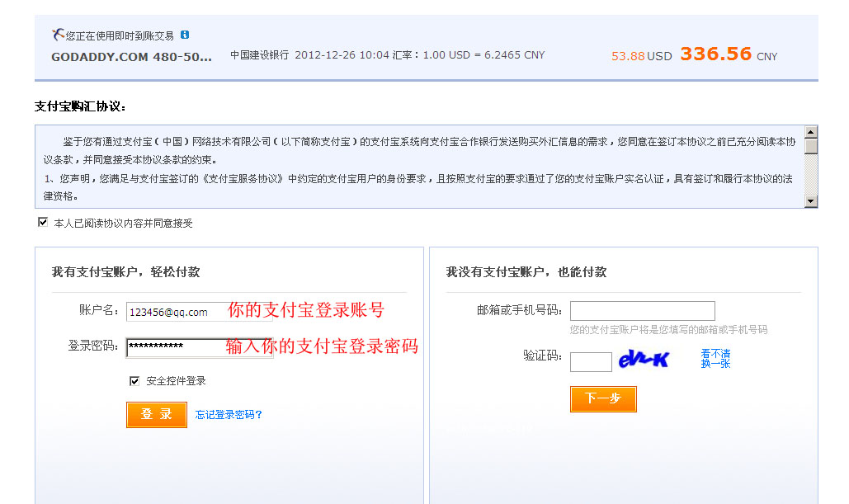Click the captcha image
Image resolution: width=849 pixels, height=504 pixels.
tap(644, 358)
